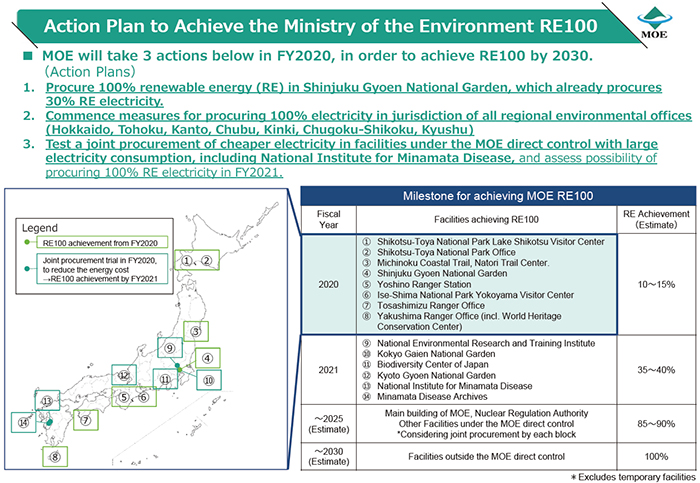Click action plan 1 about Shinjuku Gyoen
Screen dimensions: 700x483
click(354, 94)
